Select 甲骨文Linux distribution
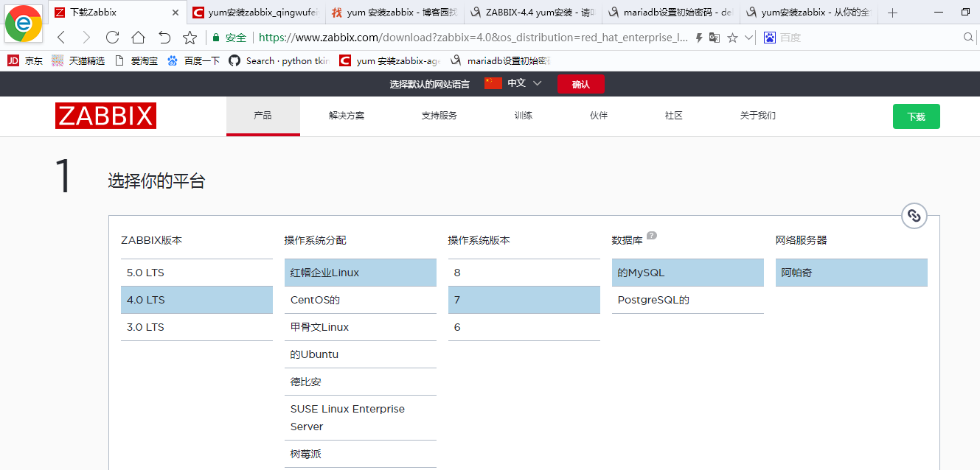 (x=361, y=327)
